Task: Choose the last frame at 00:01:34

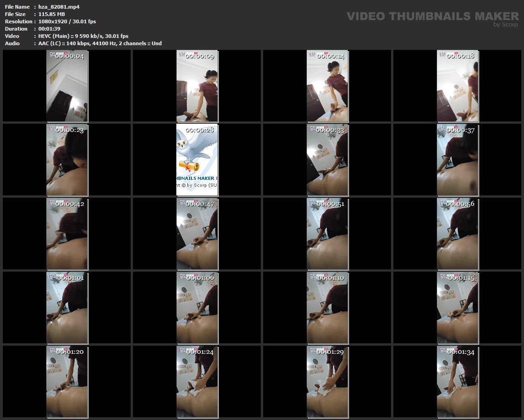Action: coord(457,382)
